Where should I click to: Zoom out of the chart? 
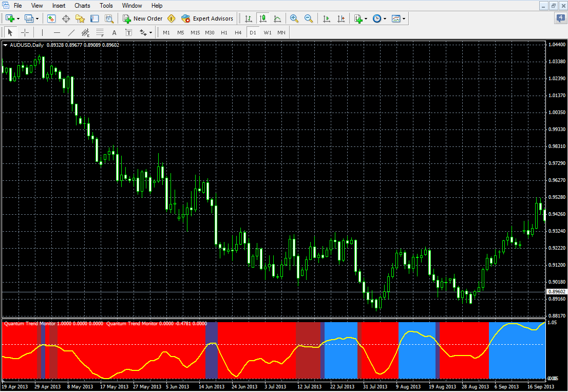click(x=309, y=18)
